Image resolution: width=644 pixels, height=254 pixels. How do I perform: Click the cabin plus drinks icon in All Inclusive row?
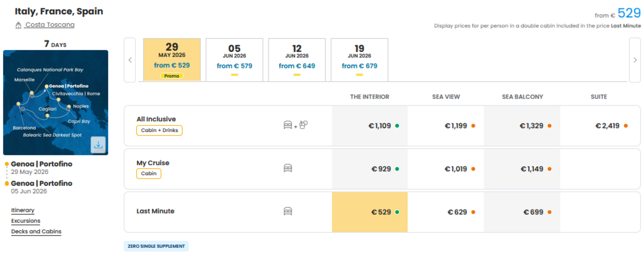[295, 125]
